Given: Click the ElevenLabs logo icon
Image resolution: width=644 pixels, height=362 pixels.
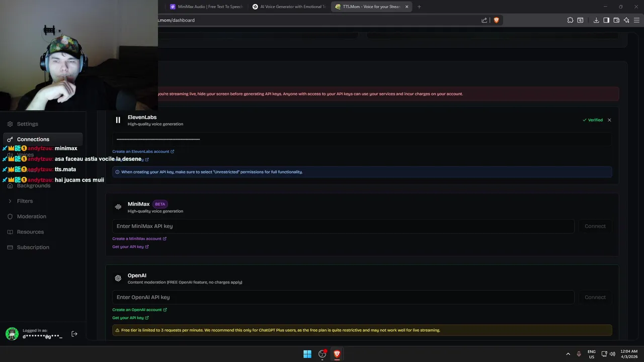Looking at the screenshot, I should 118,120.
